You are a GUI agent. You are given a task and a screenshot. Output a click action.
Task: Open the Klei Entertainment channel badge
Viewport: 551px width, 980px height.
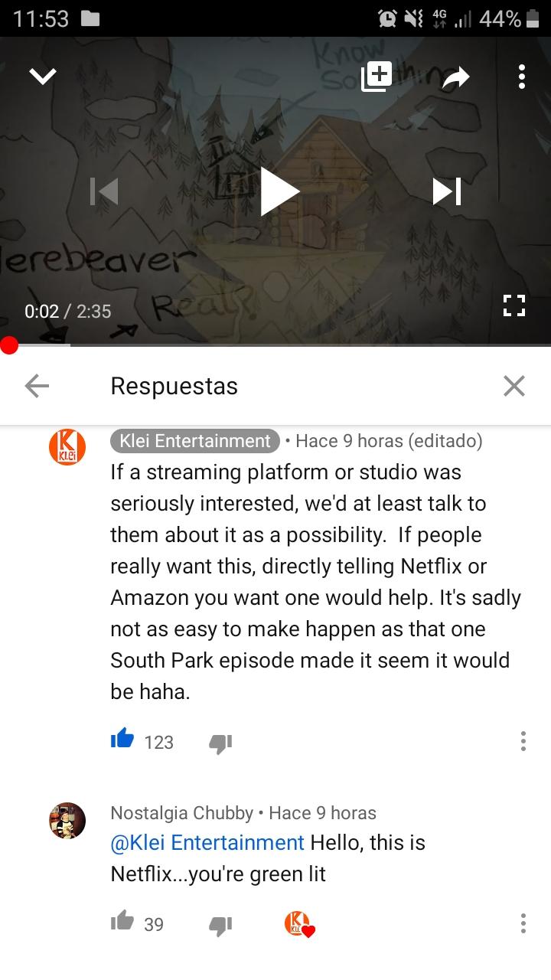tap(195, 441)
